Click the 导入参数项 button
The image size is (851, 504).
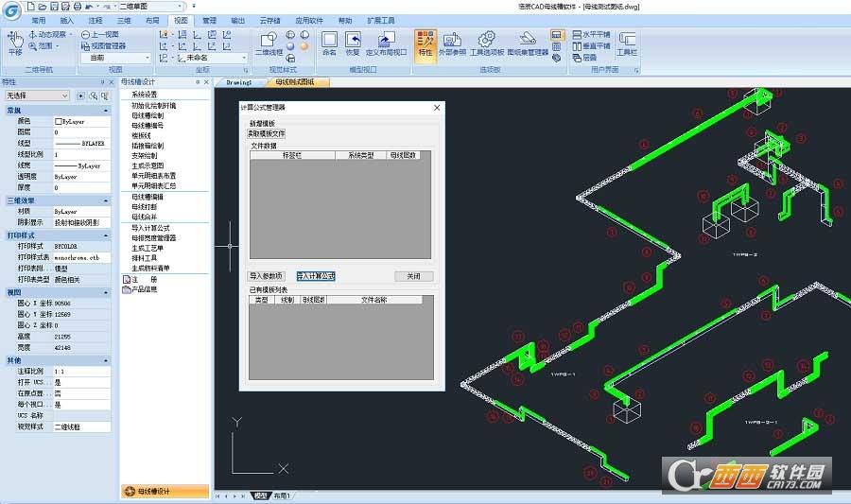pyautogui.click(x=266, y=276)
